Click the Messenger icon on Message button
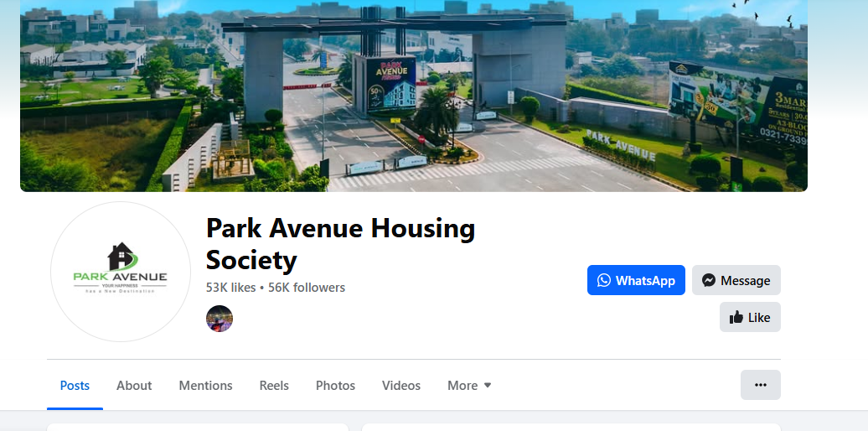868x431 pixels. (x=709, y=280)
